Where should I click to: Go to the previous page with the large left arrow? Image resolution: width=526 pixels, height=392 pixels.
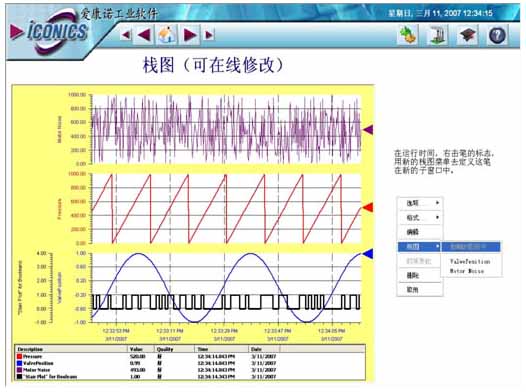pos(144,35)
